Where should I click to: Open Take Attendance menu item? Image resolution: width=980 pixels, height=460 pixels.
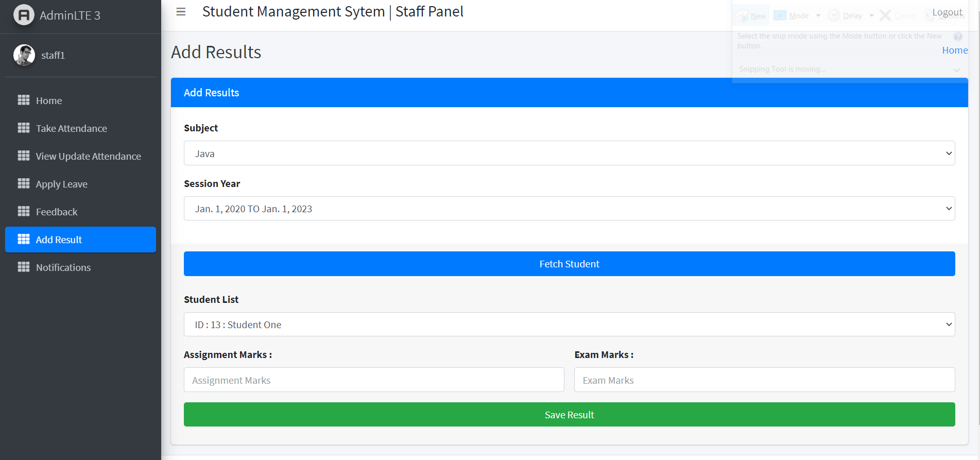tap(72, 128)
